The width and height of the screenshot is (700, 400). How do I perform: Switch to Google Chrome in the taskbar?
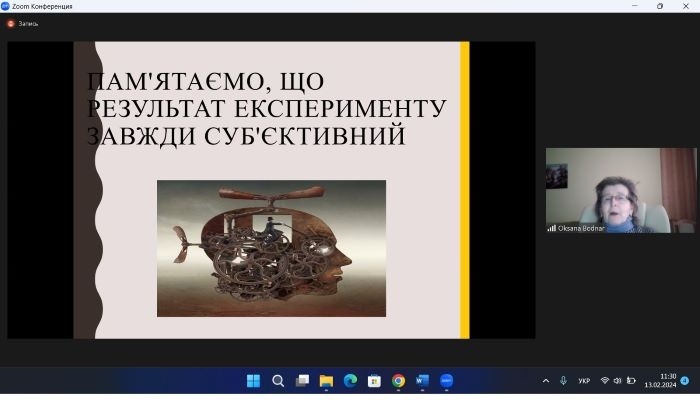398,381
